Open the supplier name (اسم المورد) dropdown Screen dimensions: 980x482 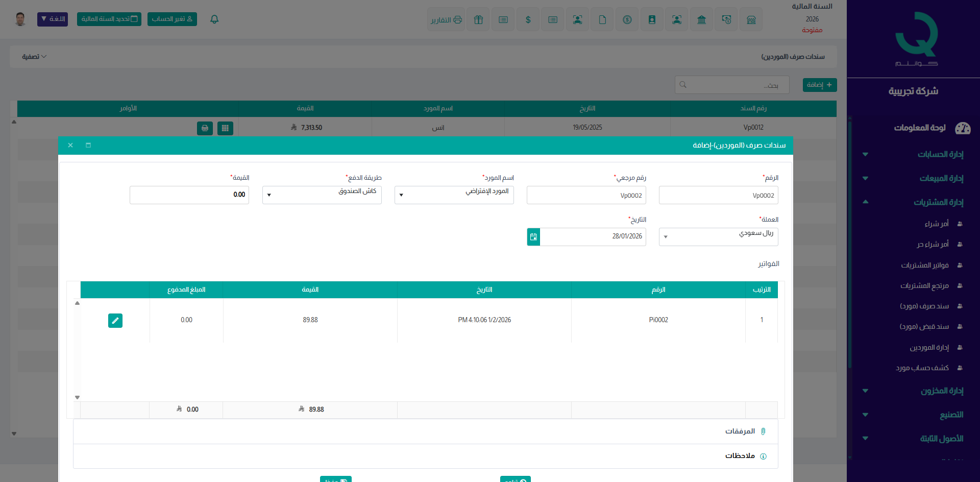pos(454,195)
